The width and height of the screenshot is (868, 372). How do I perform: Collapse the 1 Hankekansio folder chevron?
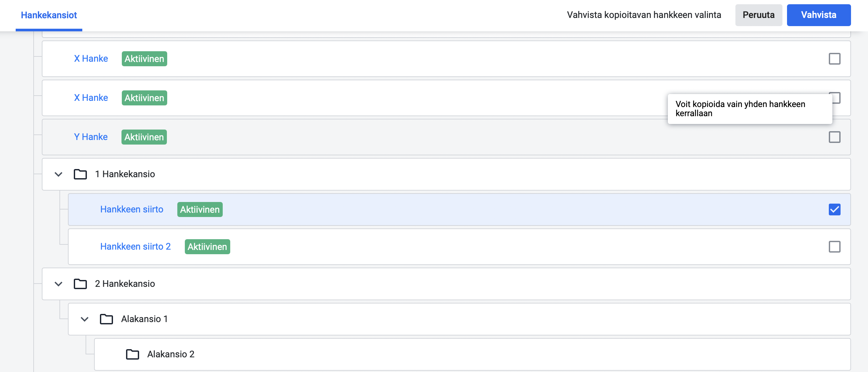59,174
